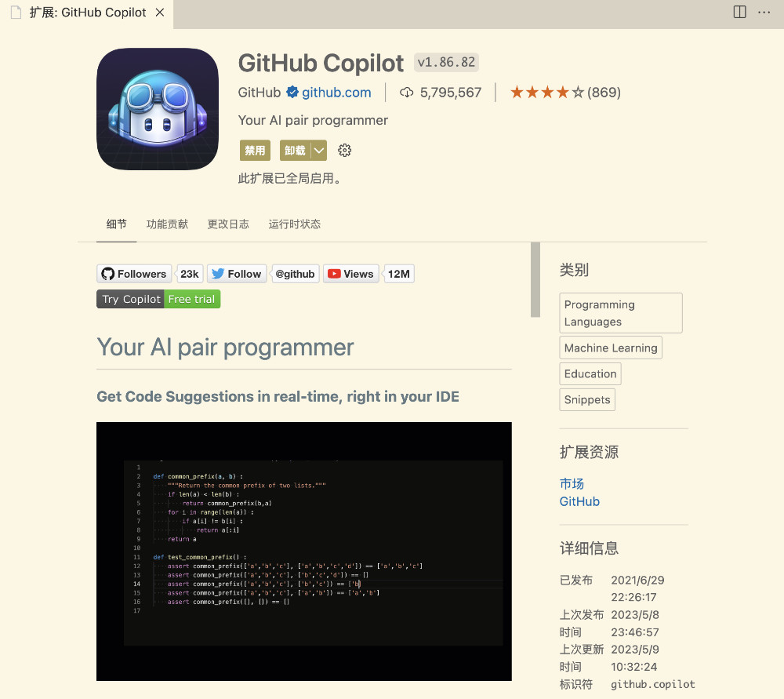Image resolution: width=784 pixels, height=699 pixels.
Task: Click the verified publisher badge icon
Action: (x=292, y=92)
